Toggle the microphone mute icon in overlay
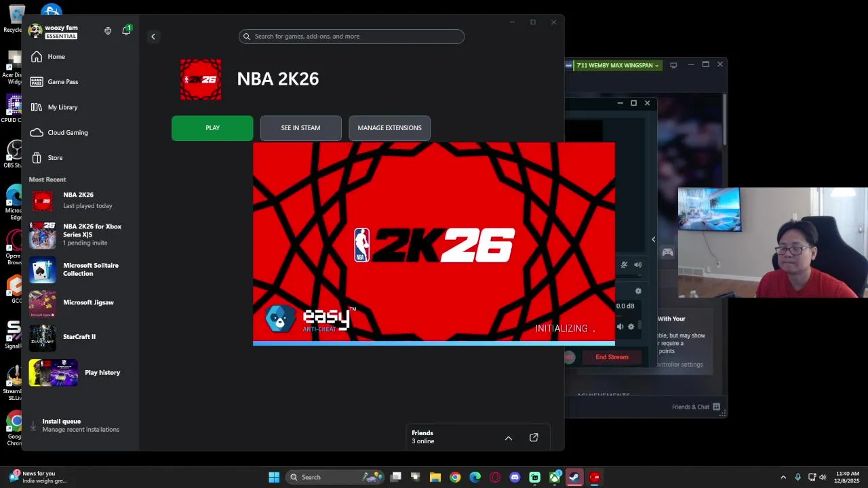This screenshot has height=488, width=868. pyautogui.click(x=624, y=265)
